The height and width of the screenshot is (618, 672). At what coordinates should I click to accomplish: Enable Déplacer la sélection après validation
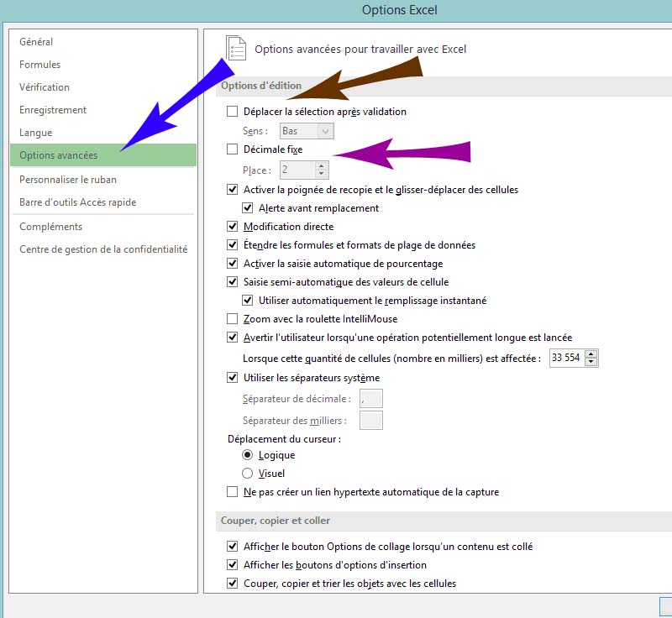click(x=233, y=112)
